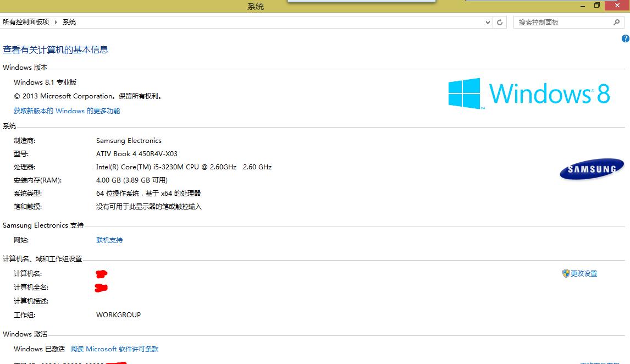Click the Windows 8 logo

pos(529,93)
